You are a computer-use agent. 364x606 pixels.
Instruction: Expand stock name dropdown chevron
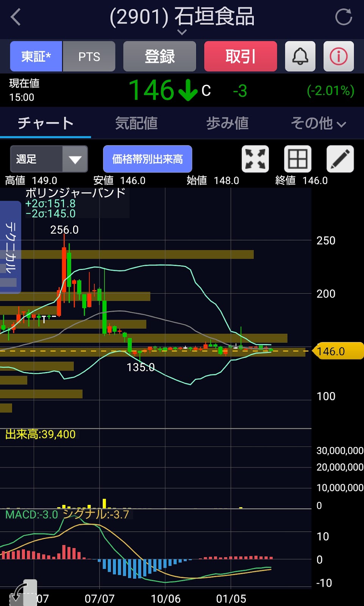pos(182,32)
